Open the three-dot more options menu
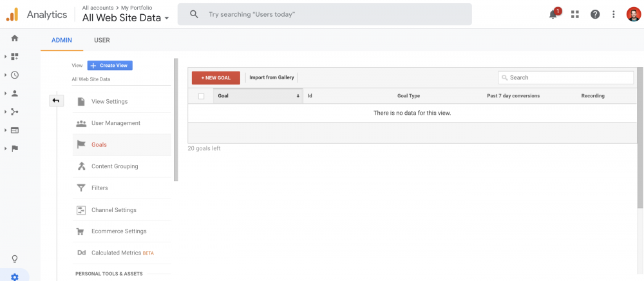Viewport: 644px width, 281px height. pyautogui.click(x=614, y=14)
